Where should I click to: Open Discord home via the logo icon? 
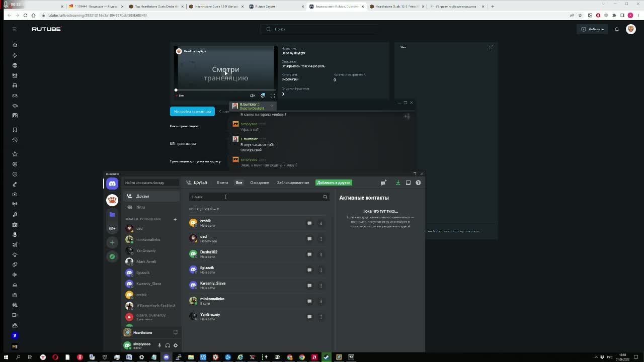coord(112,184)
